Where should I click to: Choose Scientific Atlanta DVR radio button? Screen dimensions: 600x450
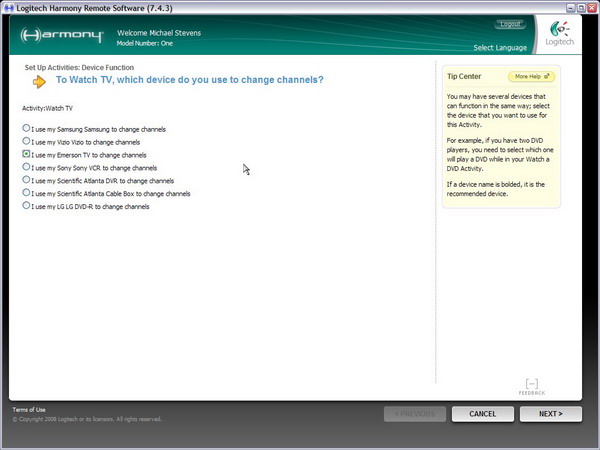(26, 179)
